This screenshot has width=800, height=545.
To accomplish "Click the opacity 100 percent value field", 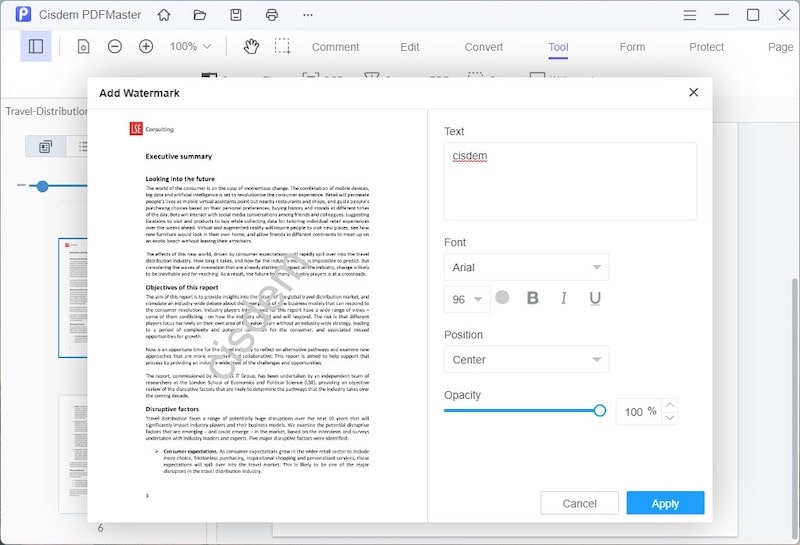I will (x=639, y=411).
